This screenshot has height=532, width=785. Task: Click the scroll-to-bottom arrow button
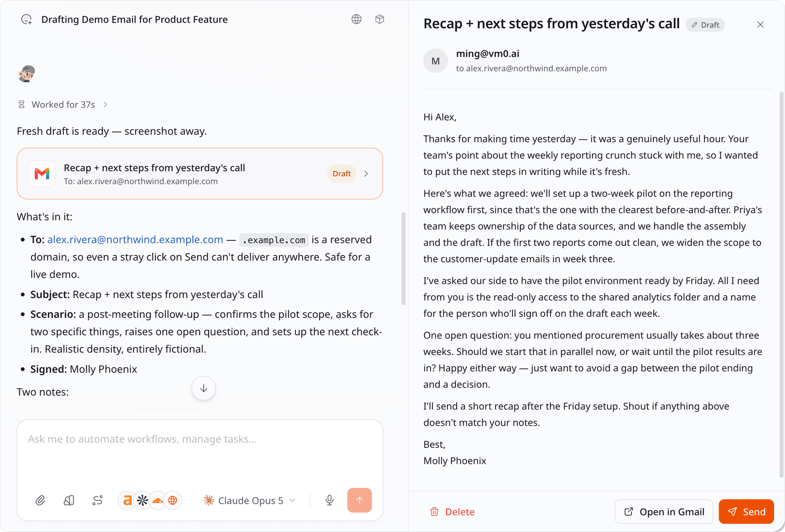[x=204, y=388]
